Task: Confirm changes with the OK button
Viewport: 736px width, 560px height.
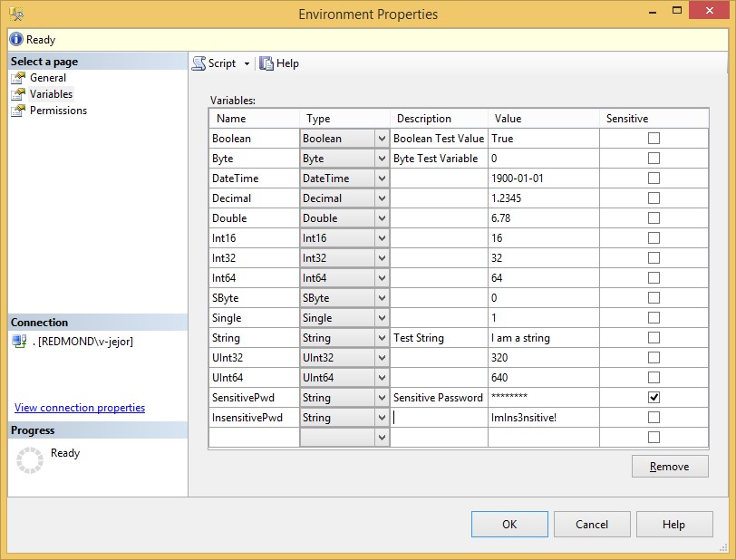Action: [509, 524]
